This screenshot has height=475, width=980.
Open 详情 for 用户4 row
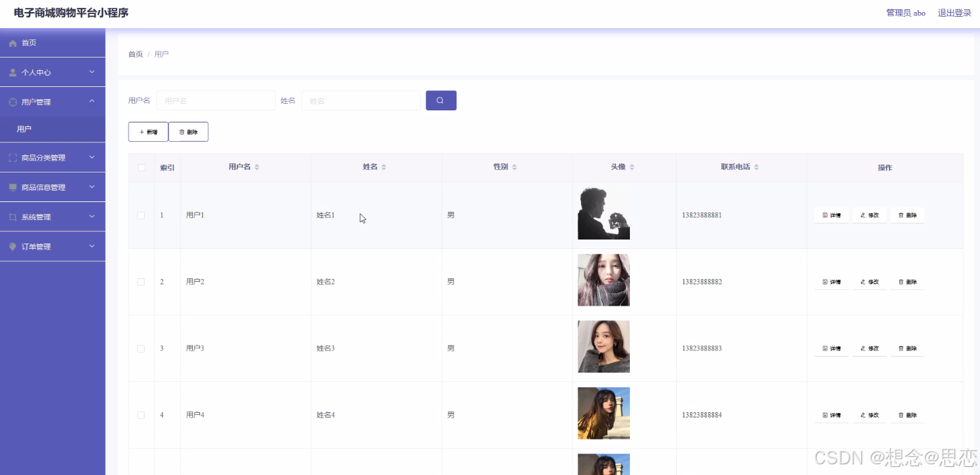831,415
